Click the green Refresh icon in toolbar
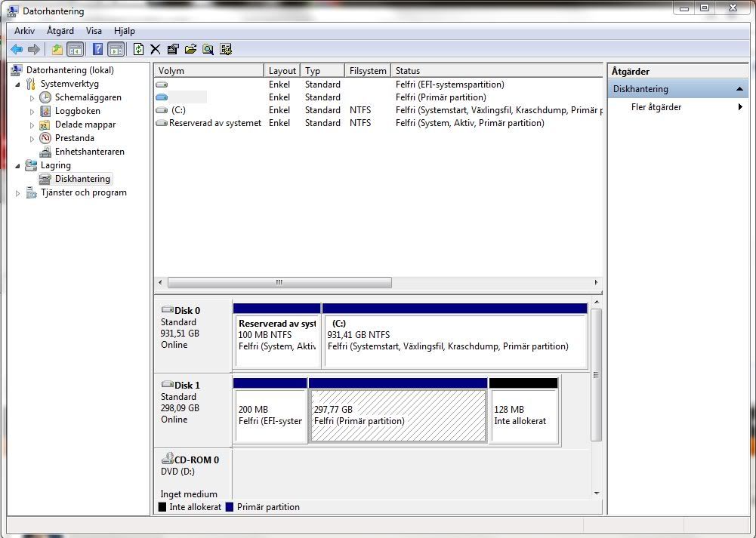The height and width of the screenshot is (538, 756). coord(138,50)
